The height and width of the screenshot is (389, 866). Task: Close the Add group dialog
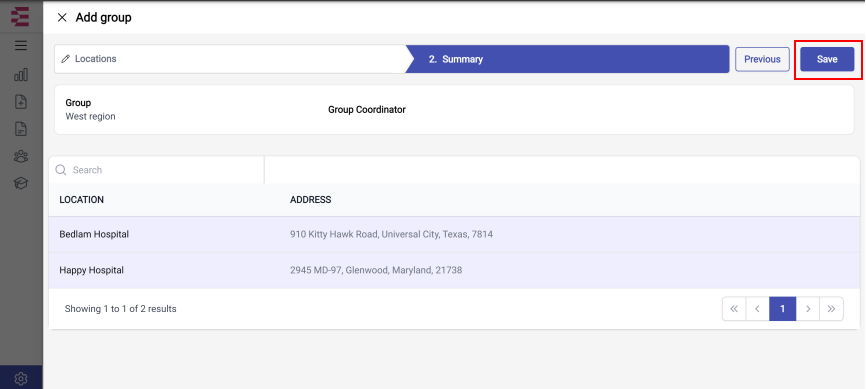click(62, 18)
